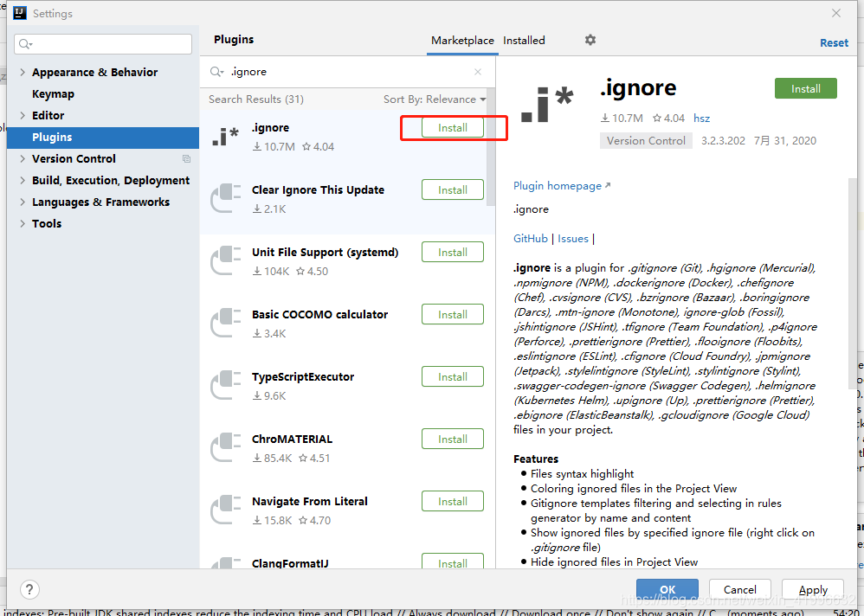The width and height of the screenshot is (864, 616).
Task: Install the .ignore plugin from results list
Action: tap(453, 128)
